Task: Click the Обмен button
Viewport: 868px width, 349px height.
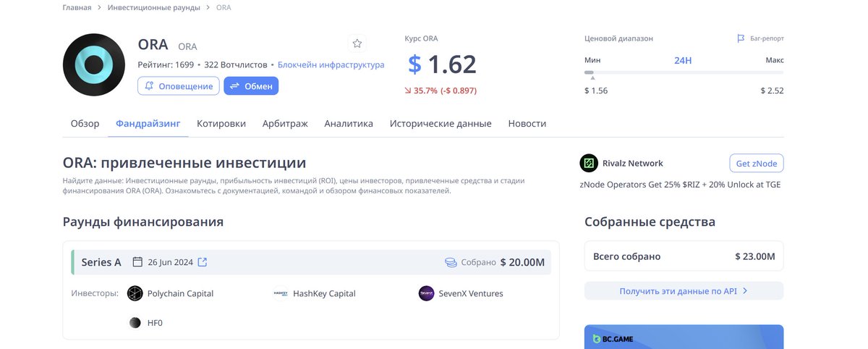Action: [251, 85]
